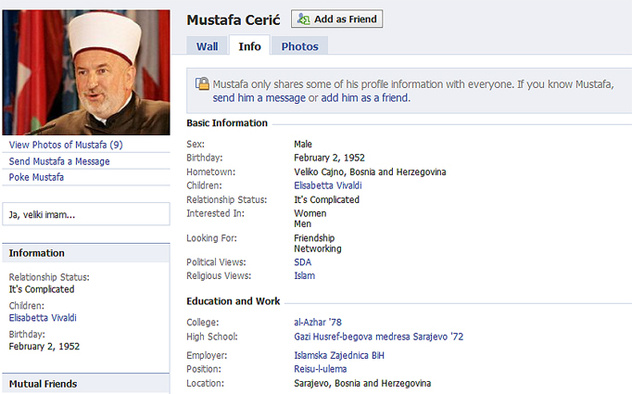Open the Wall tab
Image resolution: width=632 pixels, height=394 pixels.
(207, 46)
